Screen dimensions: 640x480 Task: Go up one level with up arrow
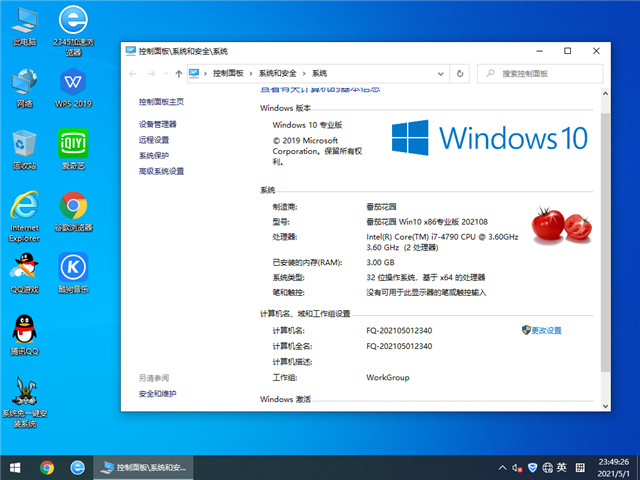click(x=178, y=74)
